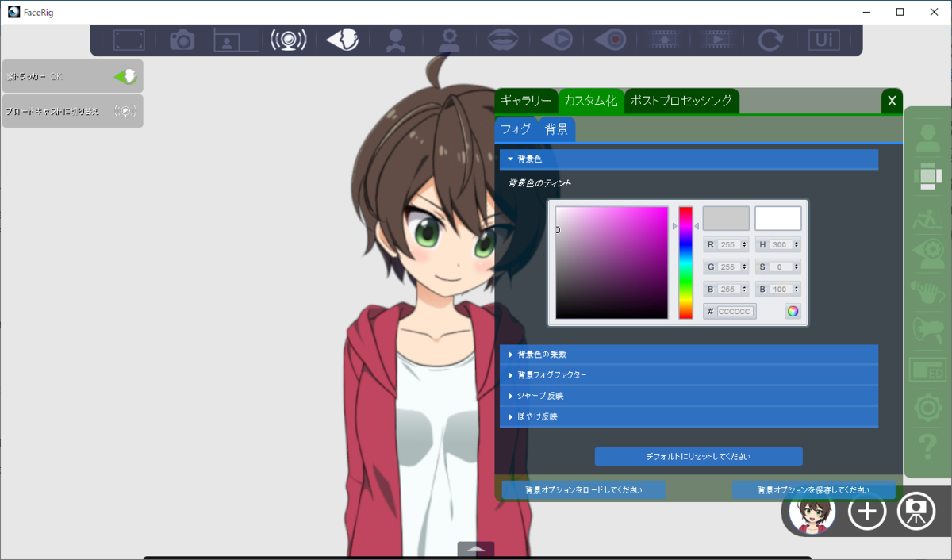Open the running figure motion icon in sidebar

point(927,218)
